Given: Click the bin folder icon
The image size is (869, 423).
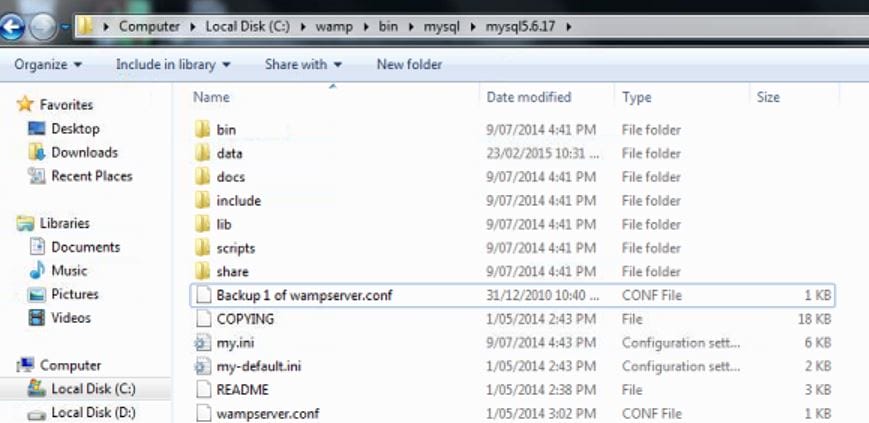Looking at the screenshot, I should click(x=201, y=130).
